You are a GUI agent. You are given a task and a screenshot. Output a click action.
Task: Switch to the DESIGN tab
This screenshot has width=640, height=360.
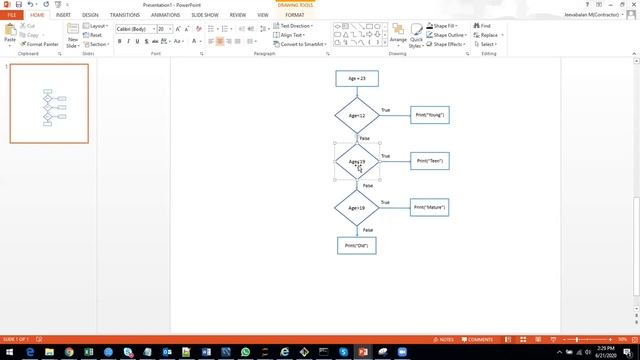click(90, 15)
